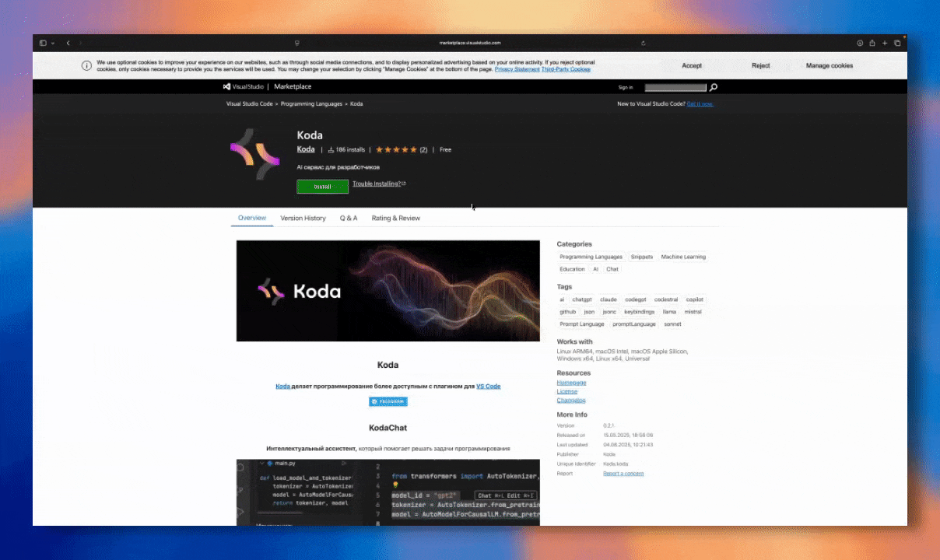Click the cookie notice info icon
The height and width of the screenshot is (560, 940).
coord(86,65)
